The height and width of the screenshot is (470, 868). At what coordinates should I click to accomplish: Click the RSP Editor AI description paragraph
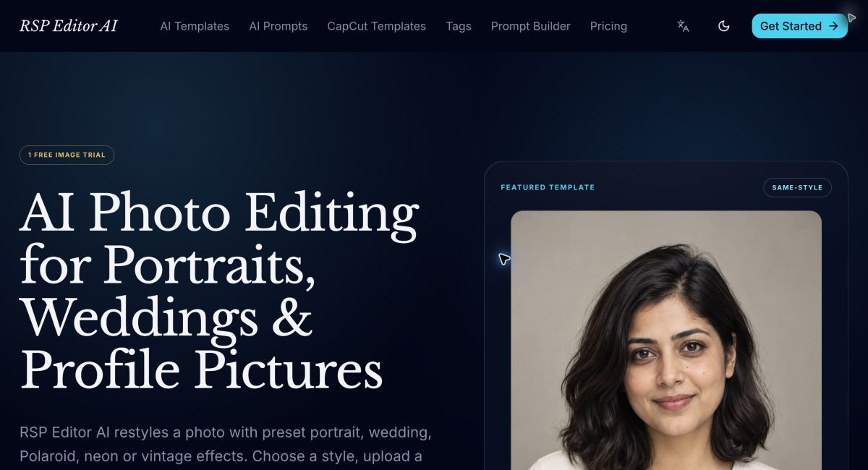click(x=226, y=445)
